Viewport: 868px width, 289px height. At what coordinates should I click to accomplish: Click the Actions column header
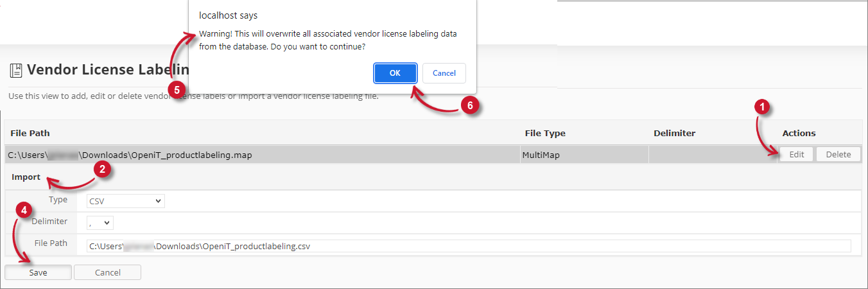[x=799, y=133]
